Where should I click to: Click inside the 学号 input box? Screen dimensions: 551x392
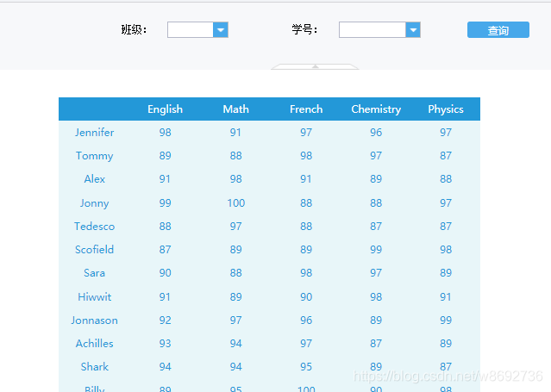373,30
